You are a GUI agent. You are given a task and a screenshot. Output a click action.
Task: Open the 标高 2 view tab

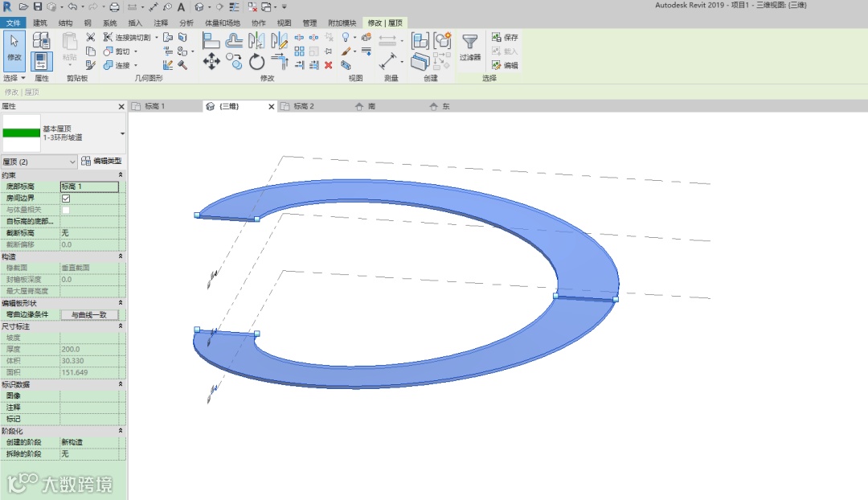coord(304,106)
